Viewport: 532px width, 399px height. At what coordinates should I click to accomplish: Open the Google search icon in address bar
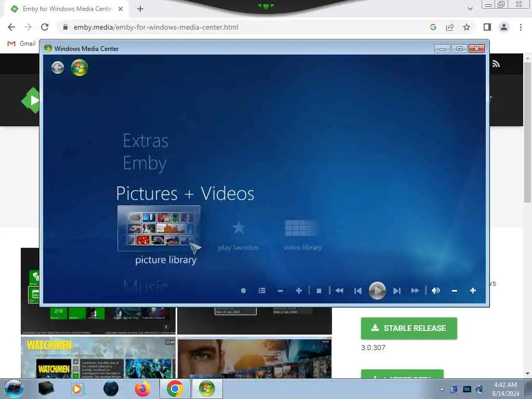coord(433,27)
